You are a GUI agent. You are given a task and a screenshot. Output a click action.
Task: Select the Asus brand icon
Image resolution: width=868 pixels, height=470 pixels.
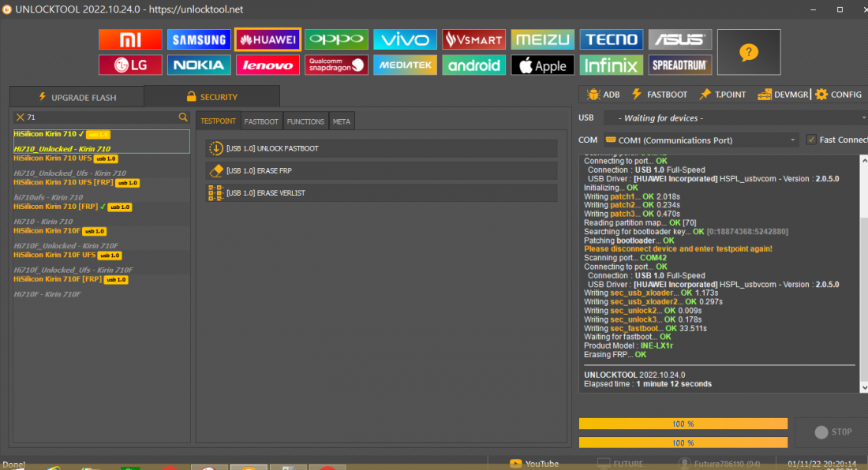pyautogui.click(x=679, y=39)
